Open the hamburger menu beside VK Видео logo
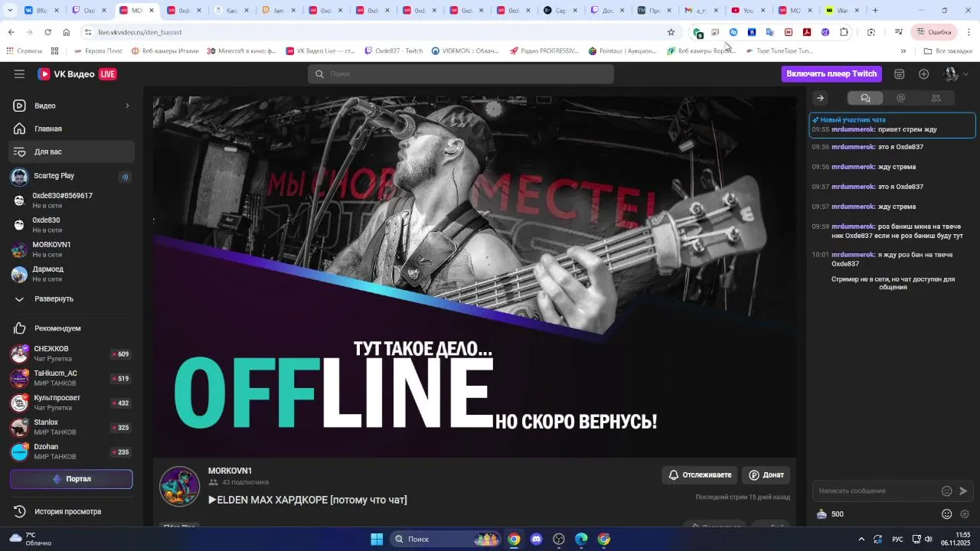 point(19,74)
